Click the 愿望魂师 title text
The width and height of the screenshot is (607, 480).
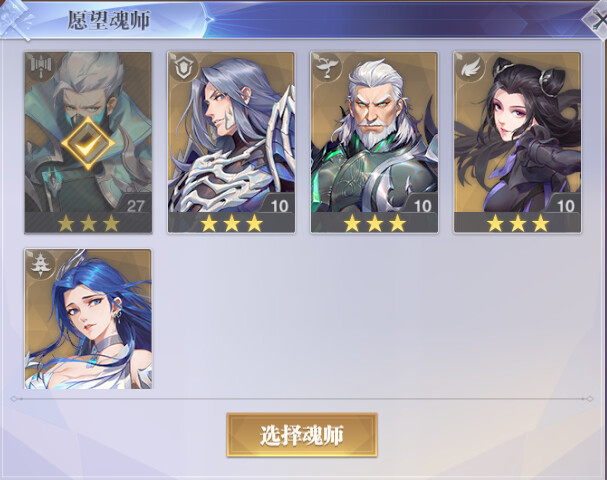109,20
